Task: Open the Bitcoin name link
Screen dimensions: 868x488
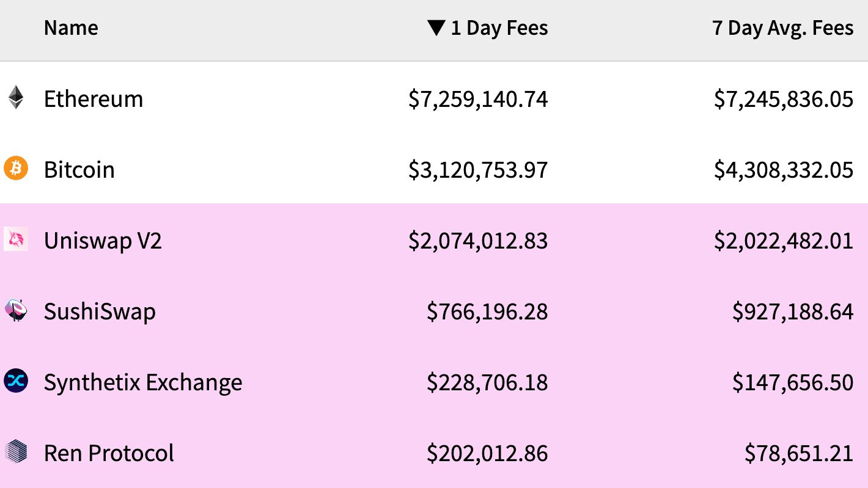Action: [x=79, y=169]
